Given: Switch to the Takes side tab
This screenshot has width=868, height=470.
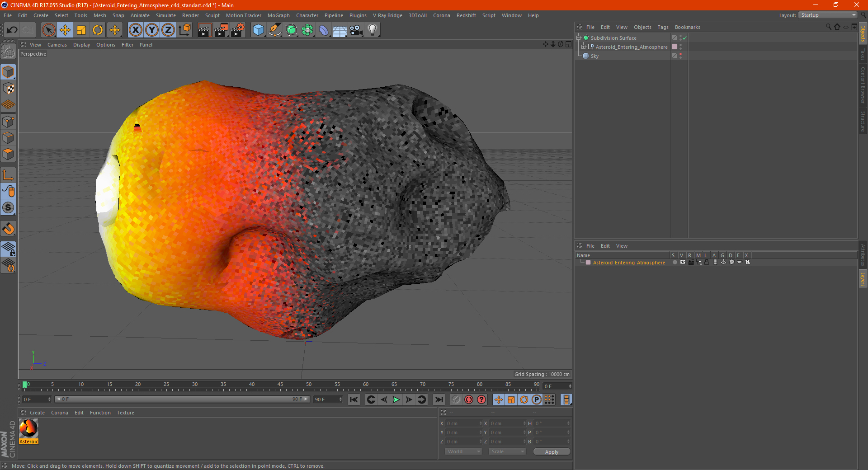Looking at the screenshot, I should pyautogui.click(x=863, y=55).
